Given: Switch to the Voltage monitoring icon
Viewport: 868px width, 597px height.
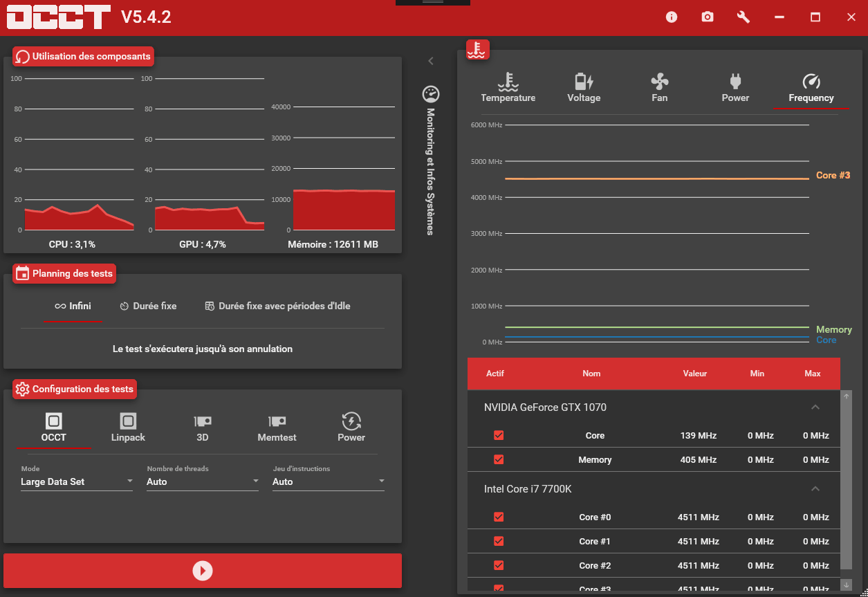Looking at the screenshot, I should point(584,86).
